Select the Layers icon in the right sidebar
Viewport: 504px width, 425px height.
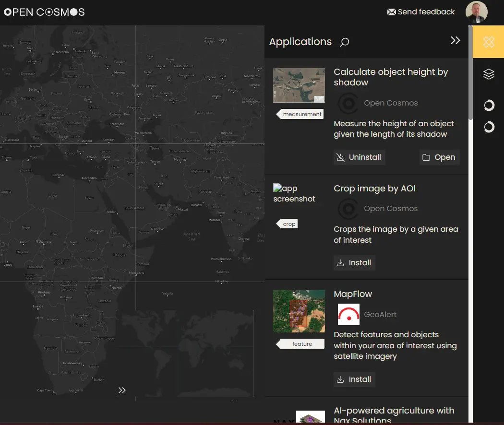488,73
